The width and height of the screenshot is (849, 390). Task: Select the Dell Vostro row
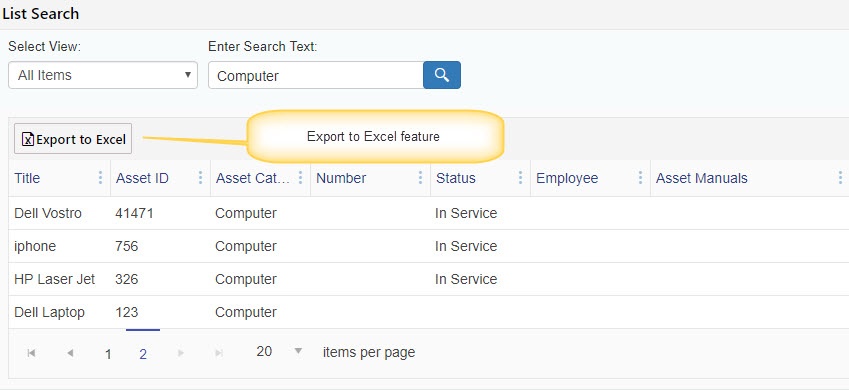429,213
